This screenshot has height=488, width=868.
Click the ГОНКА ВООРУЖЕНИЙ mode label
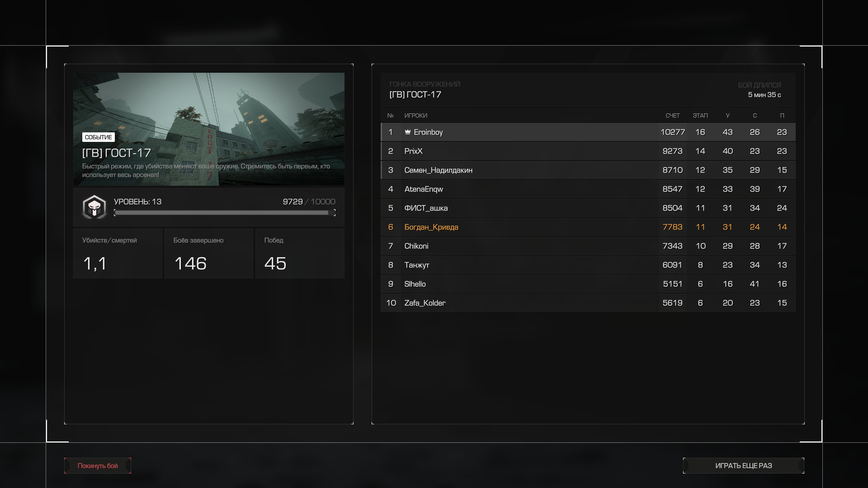pos(425,84)
